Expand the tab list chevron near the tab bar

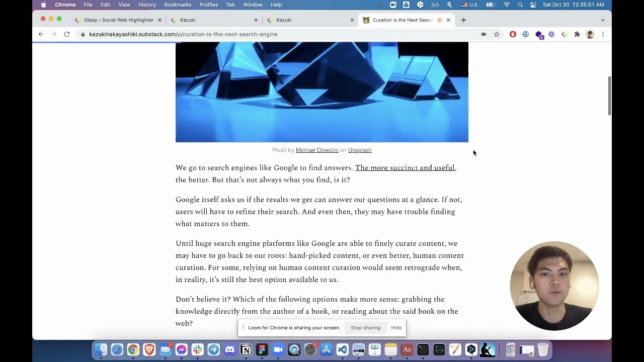pyautogui.click(x=602, y=20)
